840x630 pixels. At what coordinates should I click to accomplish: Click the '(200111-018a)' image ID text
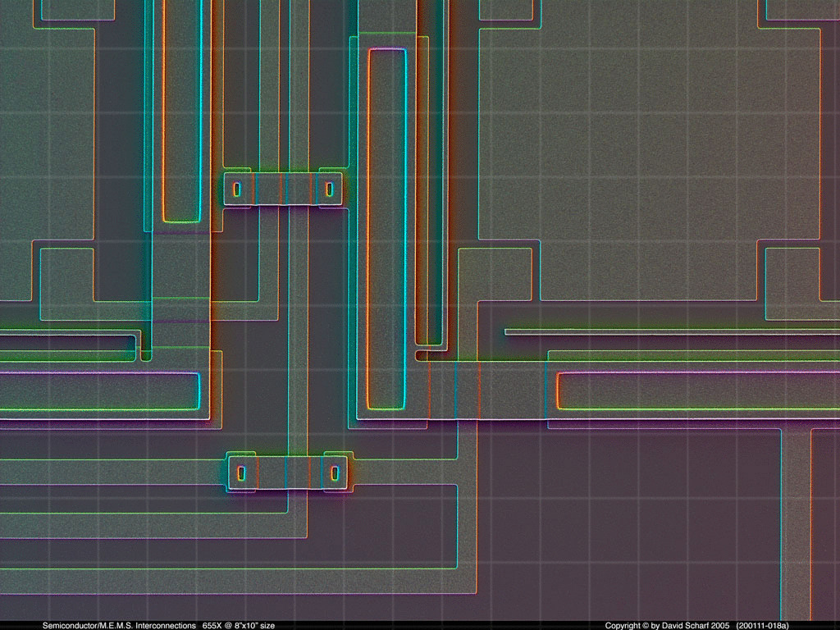coord(762,625)
